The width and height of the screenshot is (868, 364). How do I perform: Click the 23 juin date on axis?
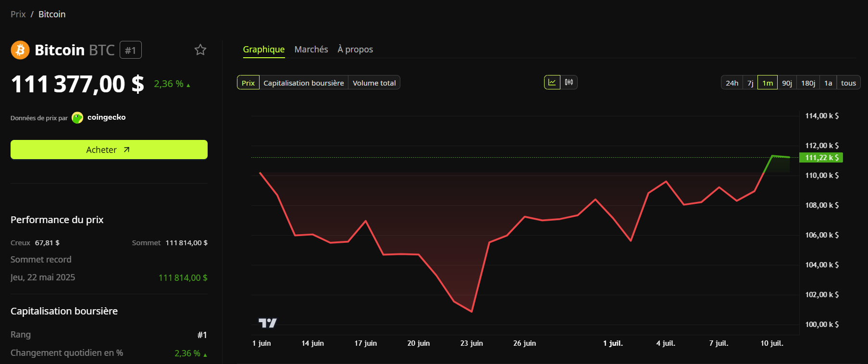471,343
